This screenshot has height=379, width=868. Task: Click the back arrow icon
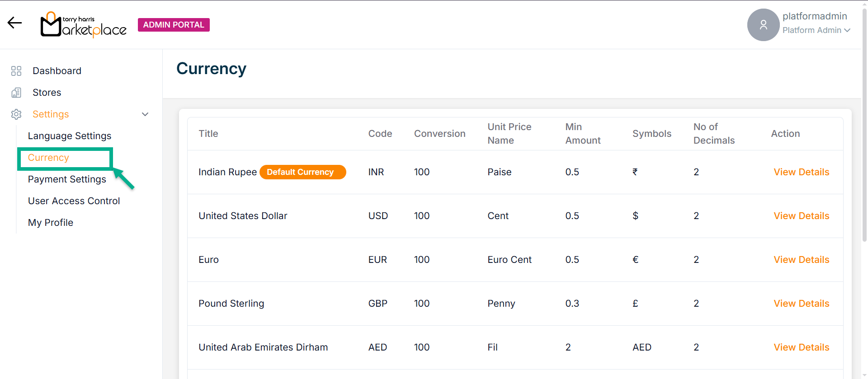pos(14,23)
